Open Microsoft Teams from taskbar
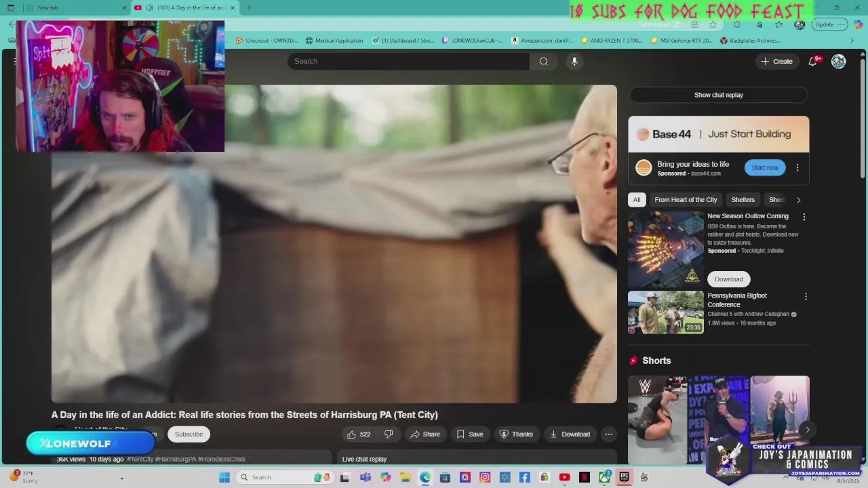 click(x=366, y=477)
